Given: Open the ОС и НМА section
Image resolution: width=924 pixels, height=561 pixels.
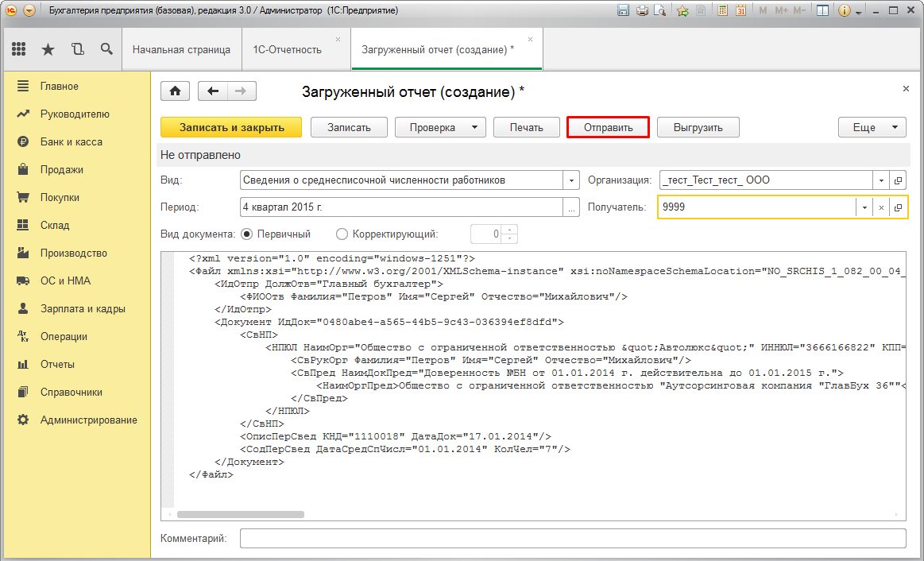Looking at the screenshot, I should (x=76, y=280).
